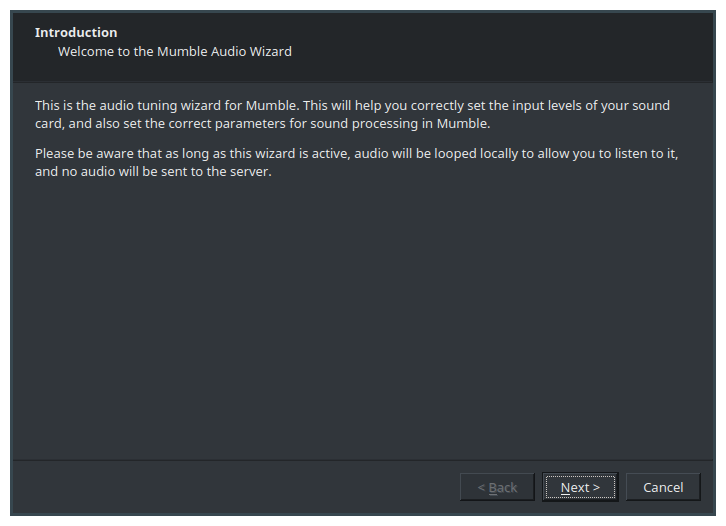The width and height of the screenshot is (726, 526).
Task: Click the Welcome to the Mumble Audio Wizard subtitle
Action: 175,51
